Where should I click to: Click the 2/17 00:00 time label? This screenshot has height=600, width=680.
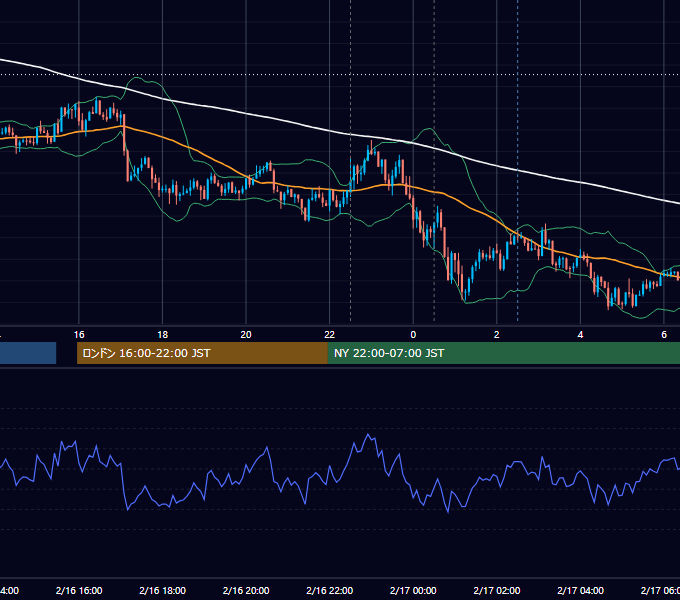(413, 590)
